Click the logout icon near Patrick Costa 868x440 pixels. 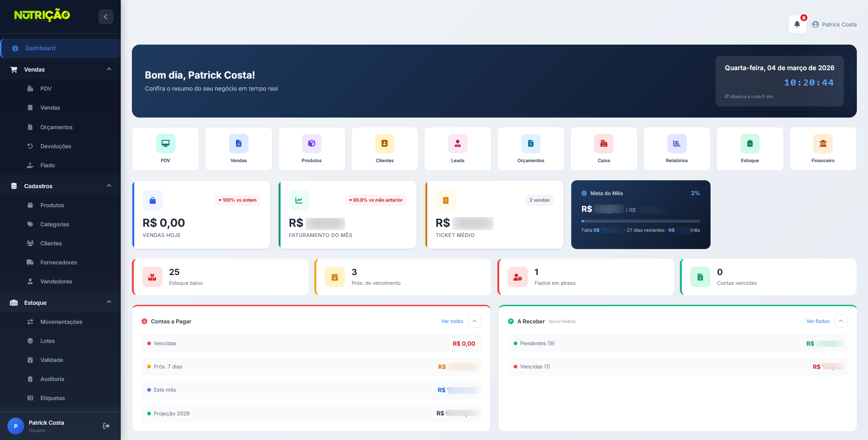[106, 426]
